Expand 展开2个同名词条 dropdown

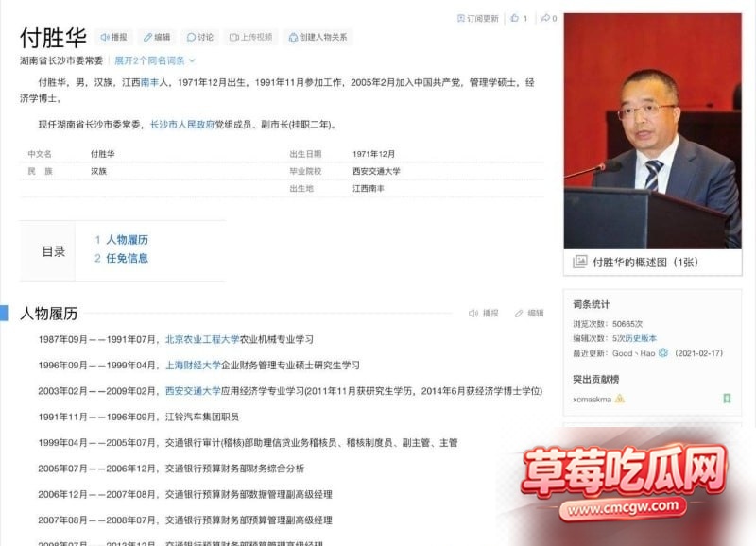click(155, 60)
